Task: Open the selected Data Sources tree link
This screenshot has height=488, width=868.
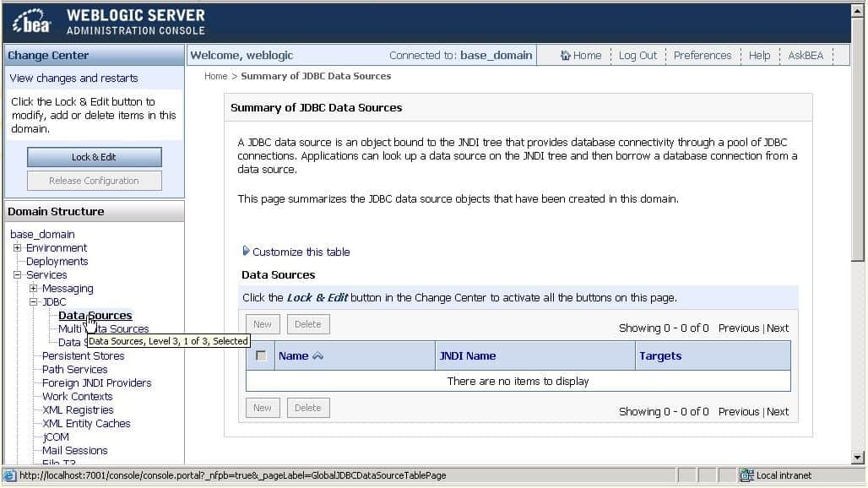Action: point(95,316)
